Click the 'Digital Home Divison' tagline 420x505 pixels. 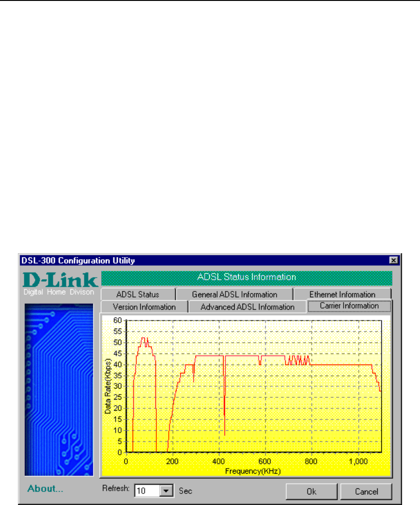[x=59, y=292]
